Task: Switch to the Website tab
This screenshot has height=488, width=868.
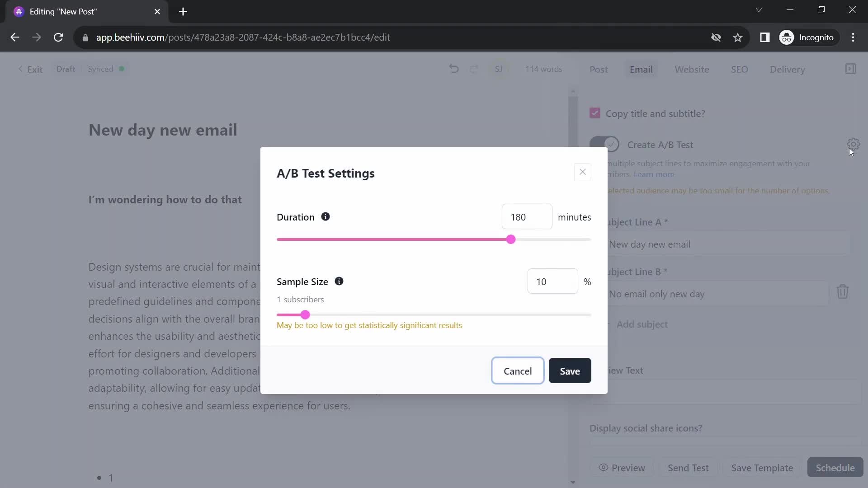Action: click(x=692, y=70)
